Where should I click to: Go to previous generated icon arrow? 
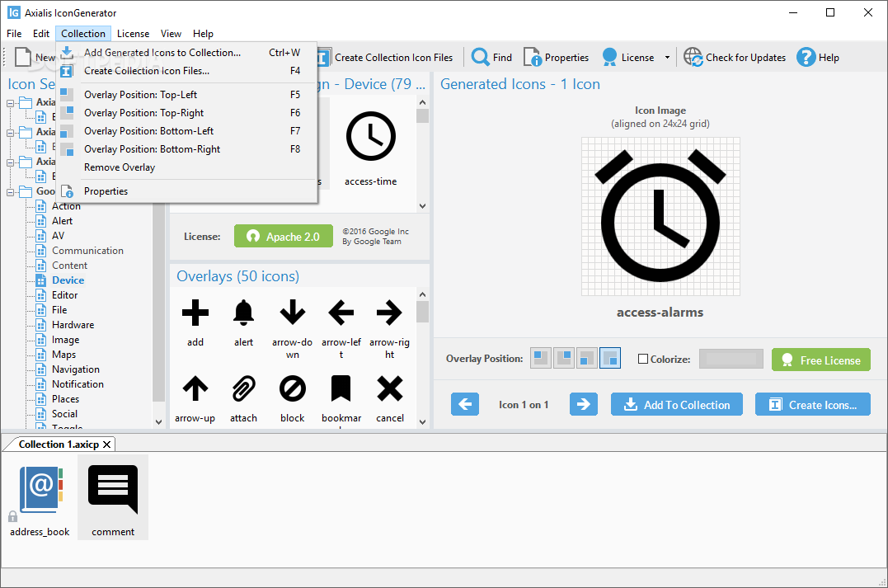465,404
